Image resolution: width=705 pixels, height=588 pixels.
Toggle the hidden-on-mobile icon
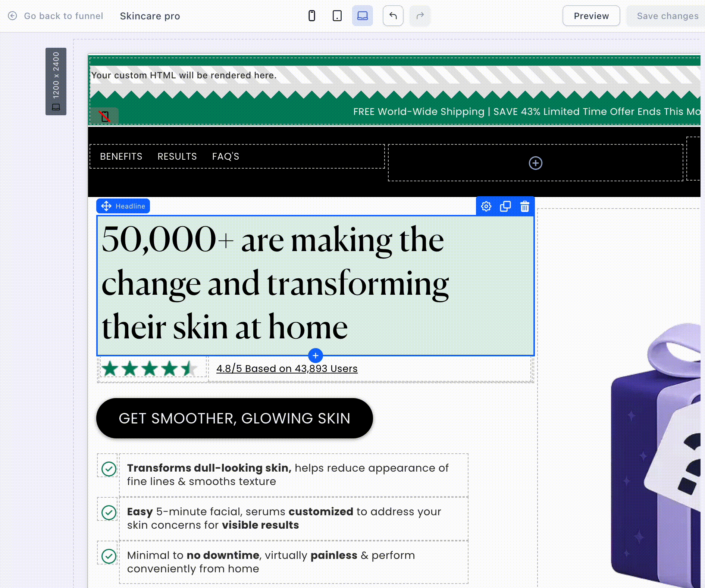[x=104, y=116]
